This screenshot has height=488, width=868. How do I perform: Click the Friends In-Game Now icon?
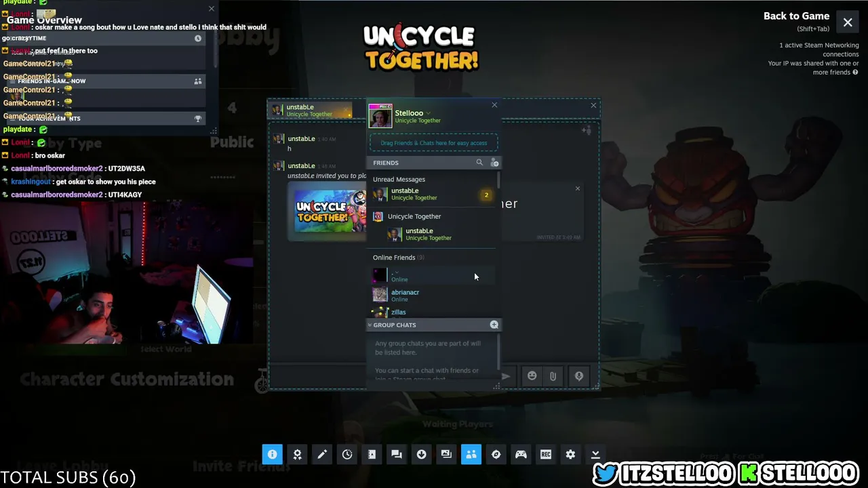coord(198,81)
